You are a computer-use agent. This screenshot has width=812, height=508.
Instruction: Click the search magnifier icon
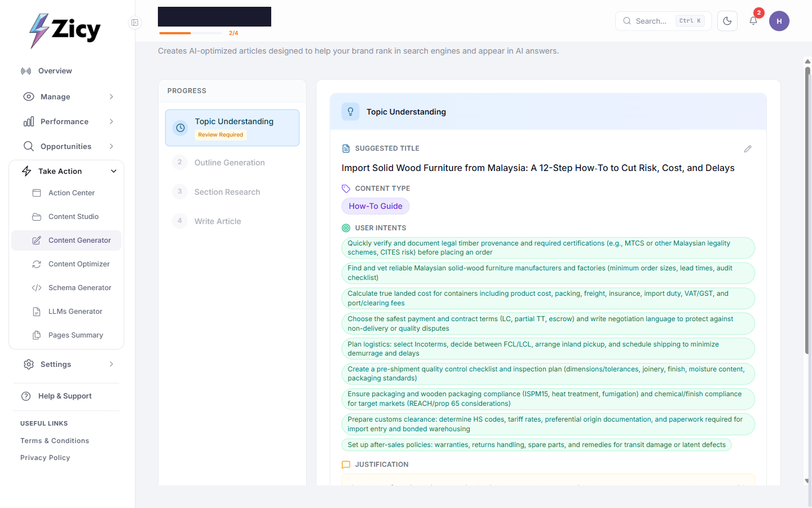[x=627, y=21]
